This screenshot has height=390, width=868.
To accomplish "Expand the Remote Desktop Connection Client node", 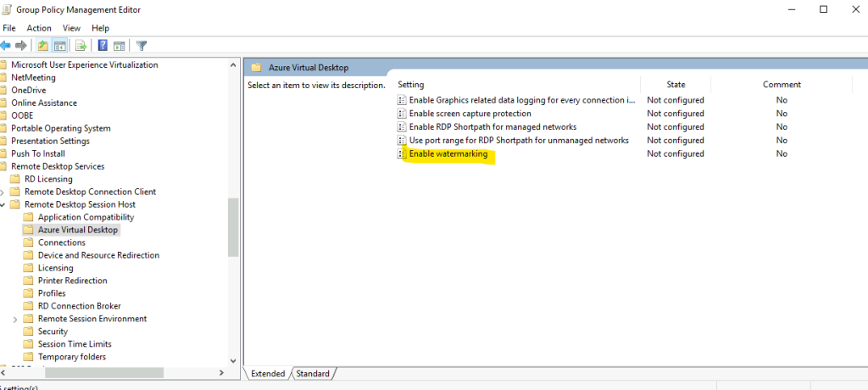I will point(3,192).
